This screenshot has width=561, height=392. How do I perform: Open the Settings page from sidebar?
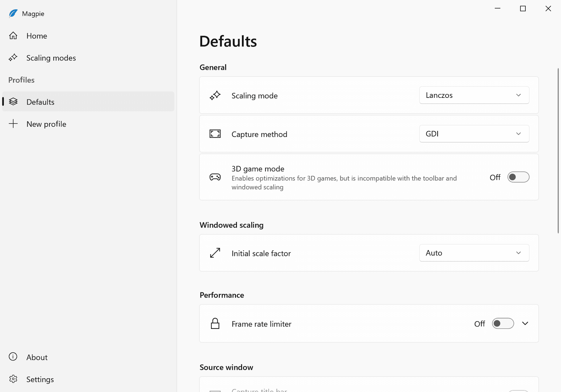click(x=40, y=379)
